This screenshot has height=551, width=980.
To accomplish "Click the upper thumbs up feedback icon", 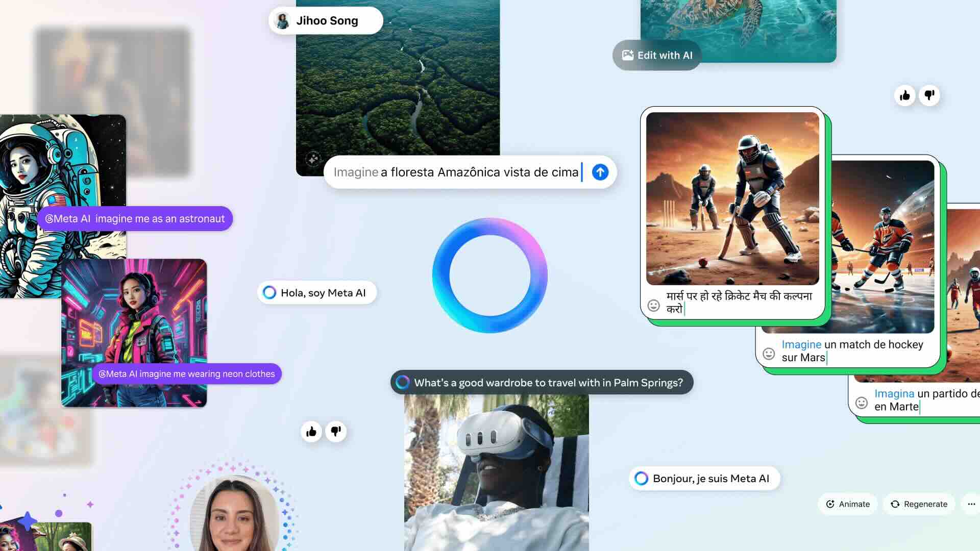I will [x=904, y=95].
